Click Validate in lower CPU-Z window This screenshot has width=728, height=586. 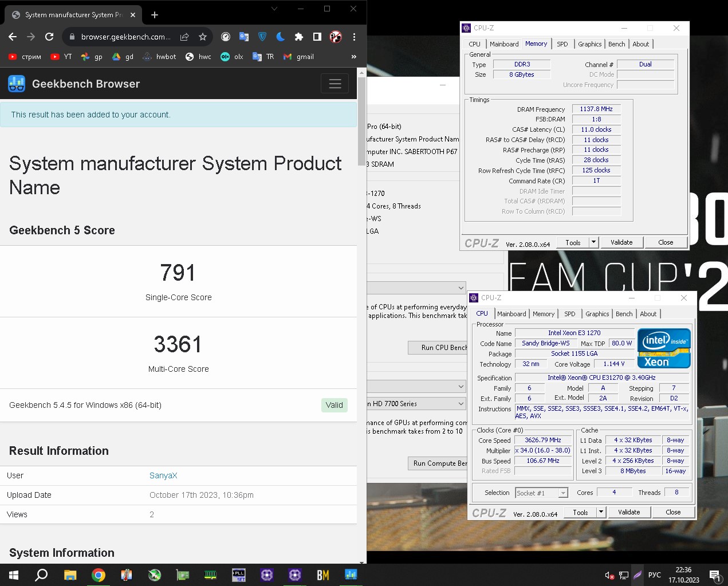629,512
